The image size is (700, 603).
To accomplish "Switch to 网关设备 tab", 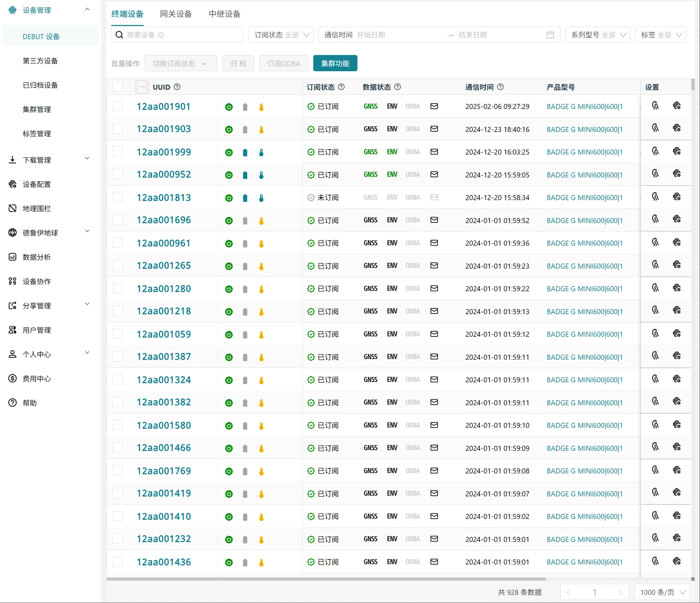I will tap(176, 14).
